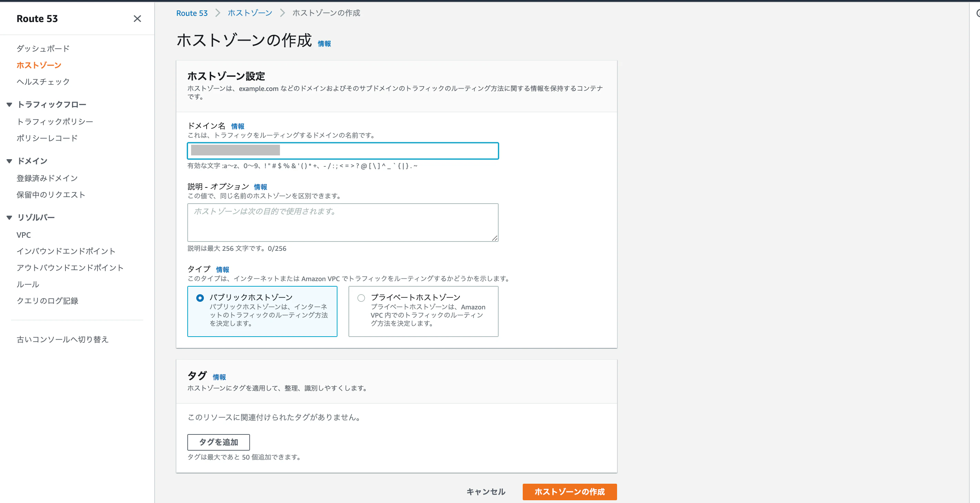Click the domain name input field
The image size is (980, 503).
(x=342, y=151)
